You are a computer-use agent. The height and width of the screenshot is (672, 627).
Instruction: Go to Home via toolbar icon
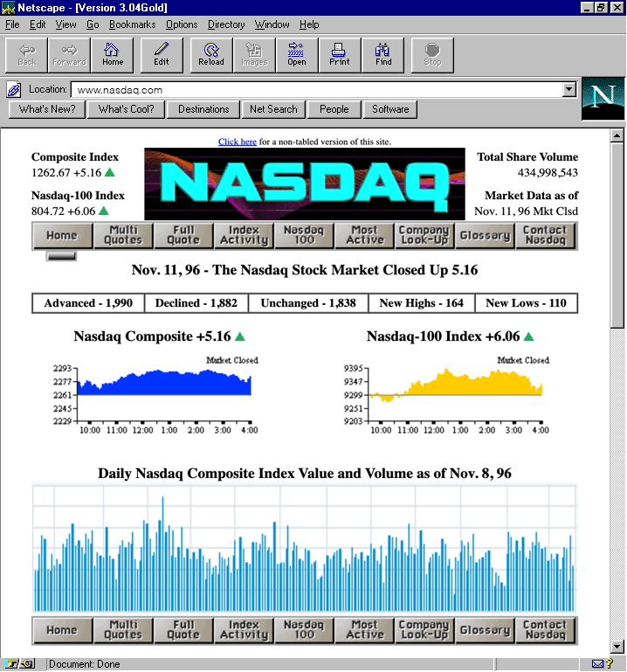pos(112,55)
